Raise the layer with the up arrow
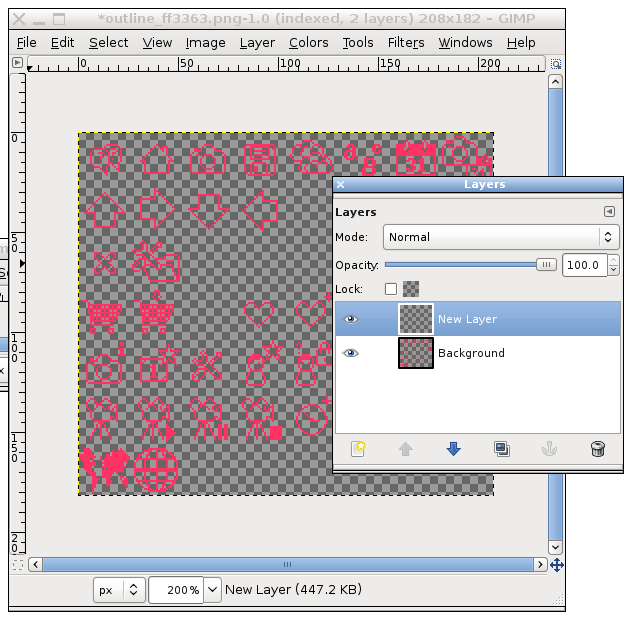Image resolution: width=632 pixels, height=620 pixels. [405, 449]
